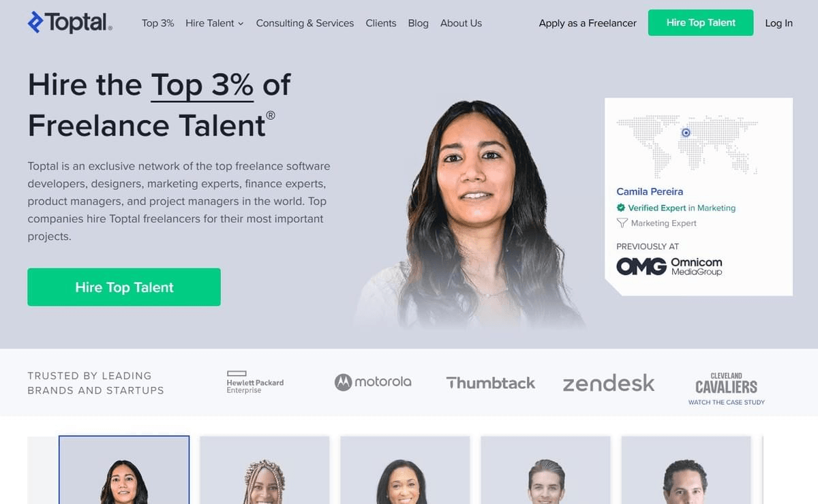Click Hire Top Talent in header

pyautogui.click(x=701, y=22)
